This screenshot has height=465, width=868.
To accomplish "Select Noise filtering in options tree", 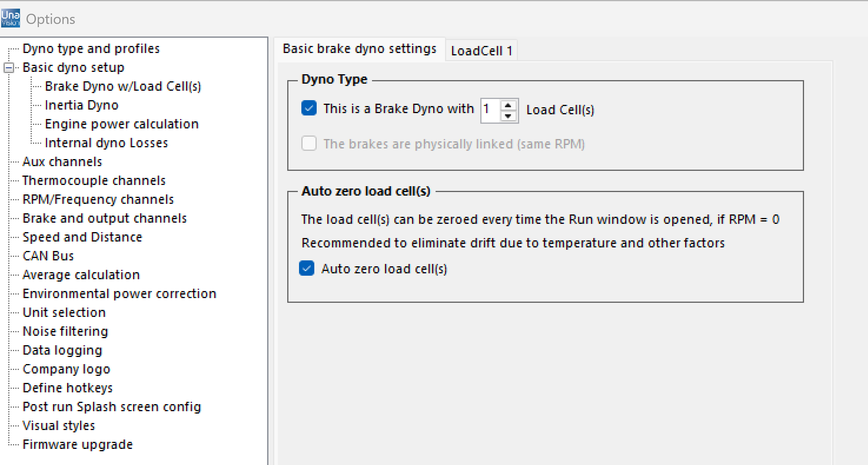I will (x=65, y=331).
